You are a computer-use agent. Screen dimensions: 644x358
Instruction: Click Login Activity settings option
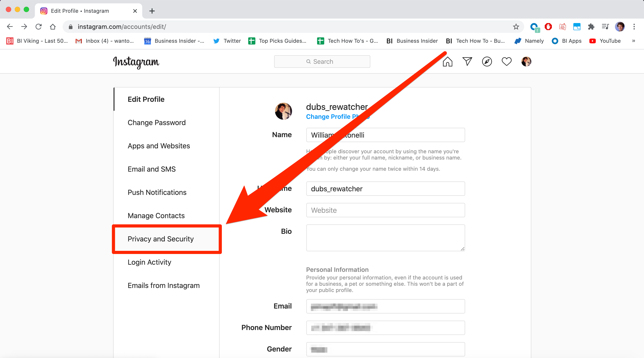tap(149, 262)
